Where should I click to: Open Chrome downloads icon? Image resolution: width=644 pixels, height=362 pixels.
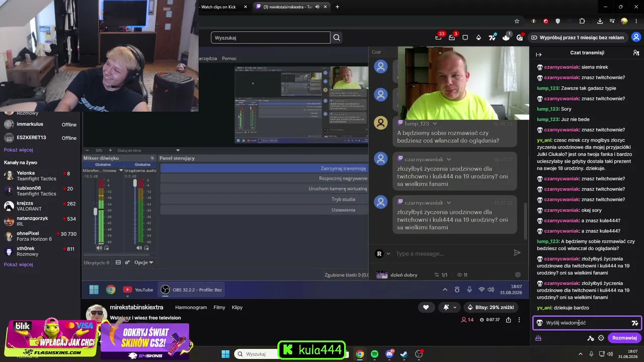[600, 21]
